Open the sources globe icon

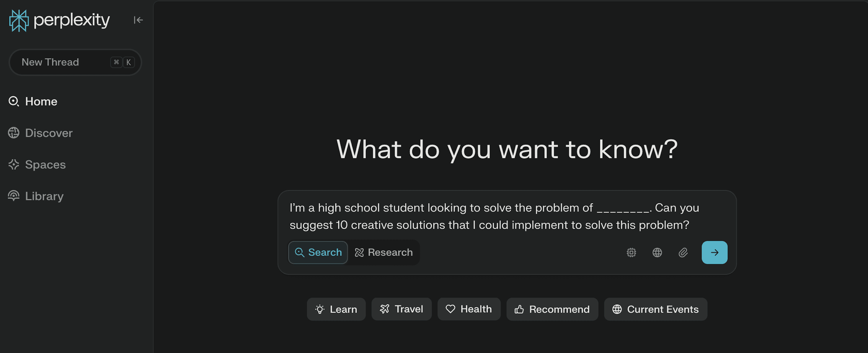(x=657, y=252)
